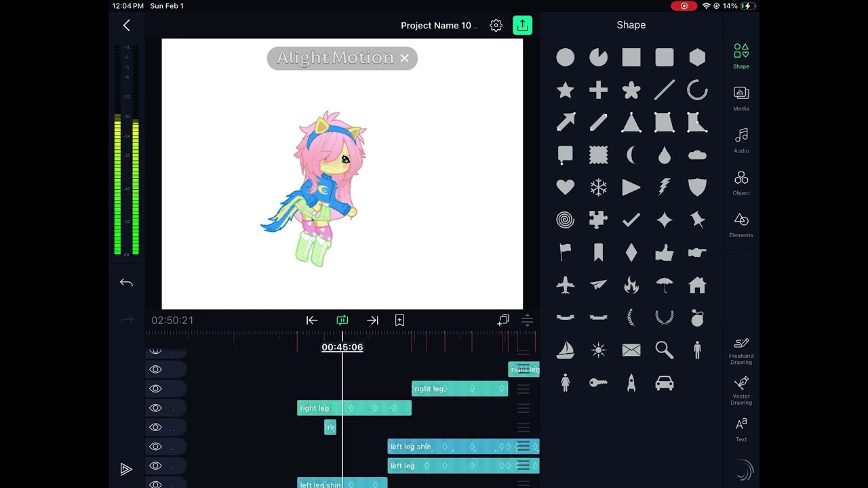
Task: Select the sailboat shape
Action: click(565, 350)
